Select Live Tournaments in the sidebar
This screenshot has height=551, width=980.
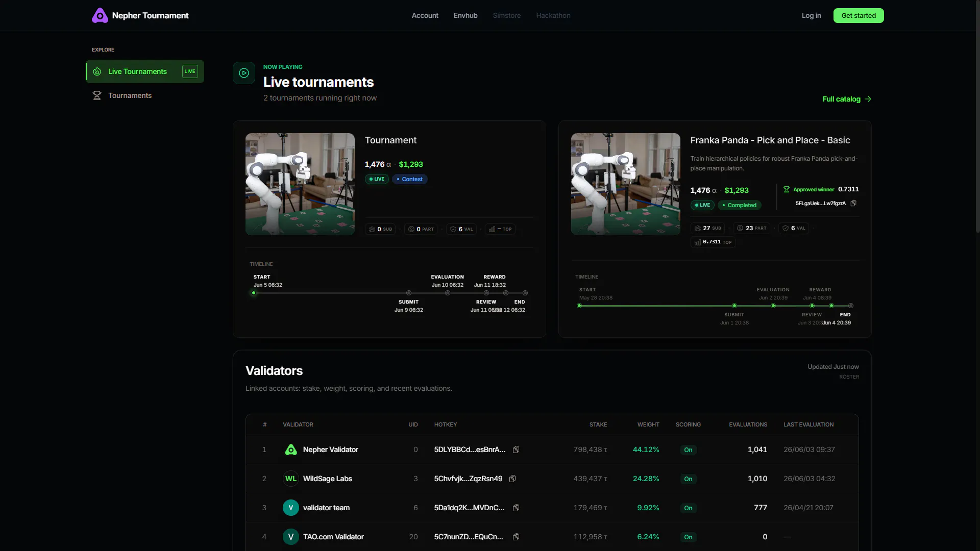point(145,71)
